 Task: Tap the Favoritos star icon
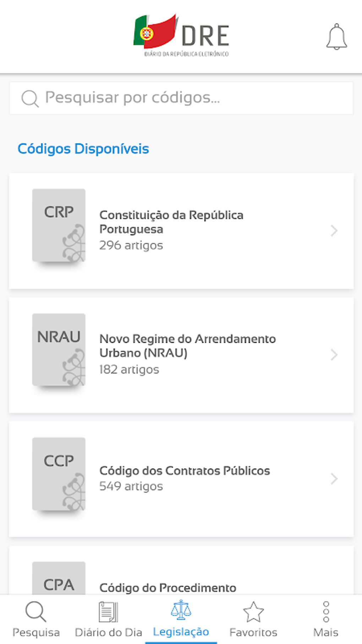tap(253, 612)
